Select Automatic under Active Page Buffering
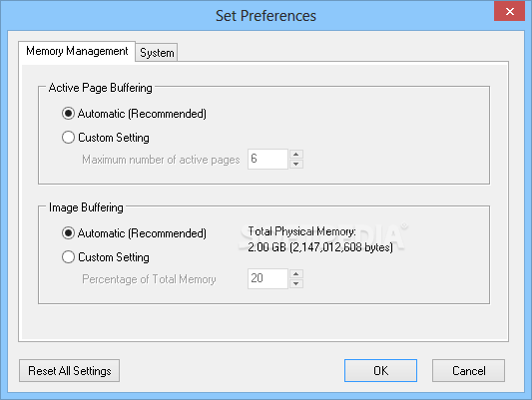Screen dimensions: 532x400 click(68, 114)
